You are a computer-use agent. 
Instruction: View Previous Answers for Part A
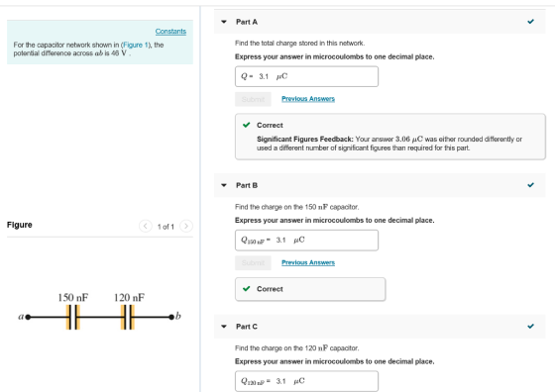click(308, 99)
